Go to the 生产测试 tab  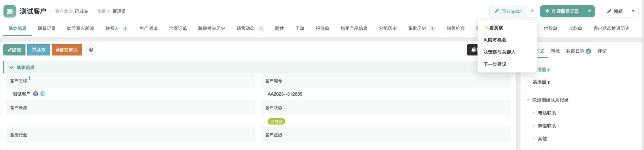[x=148, y=28]
